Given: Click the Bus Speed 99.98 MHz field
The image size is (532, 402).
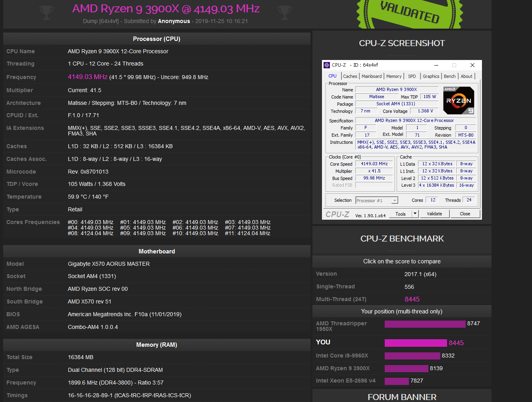Looking at the screenshot, I should pyautogui.click(x=374, y=178).
